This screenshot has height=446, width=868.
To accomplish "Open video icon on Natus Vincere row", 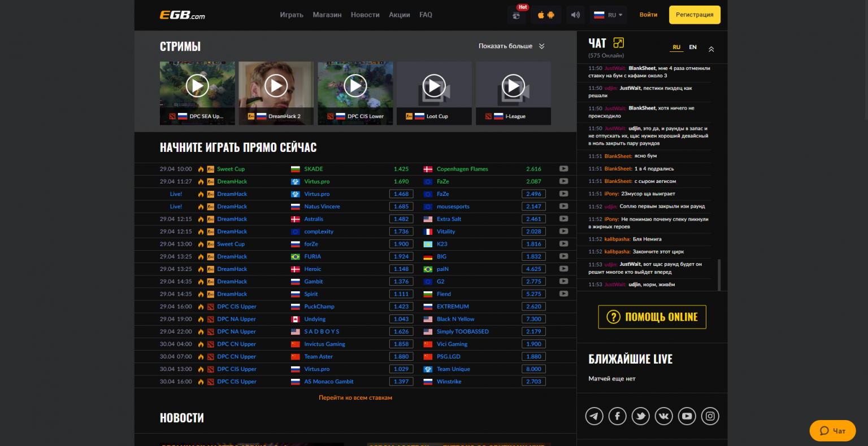I will pos(563,206).
